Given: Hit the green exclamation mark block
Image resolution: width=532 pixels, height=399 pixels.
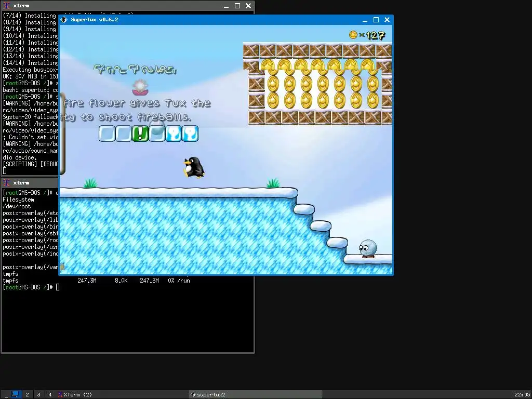Looking at the screenshot, I should click(140, 134).
